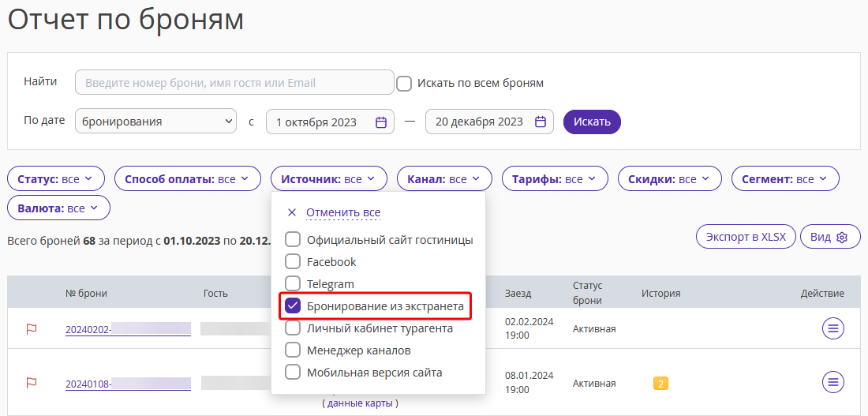The image size is (868, 416).
Task: Click the gear icon on Вид button
Action: point(842,237)
